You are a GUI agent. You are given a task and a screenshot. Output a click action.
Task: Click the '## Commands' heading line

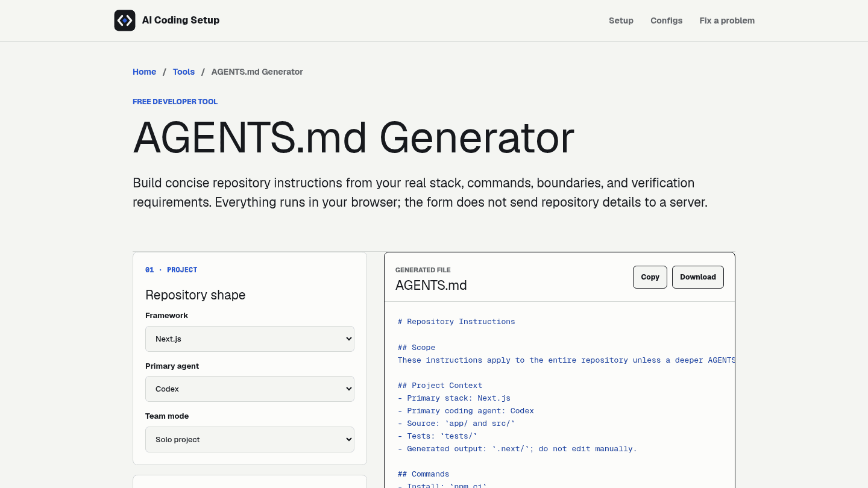tap(424, 474)
